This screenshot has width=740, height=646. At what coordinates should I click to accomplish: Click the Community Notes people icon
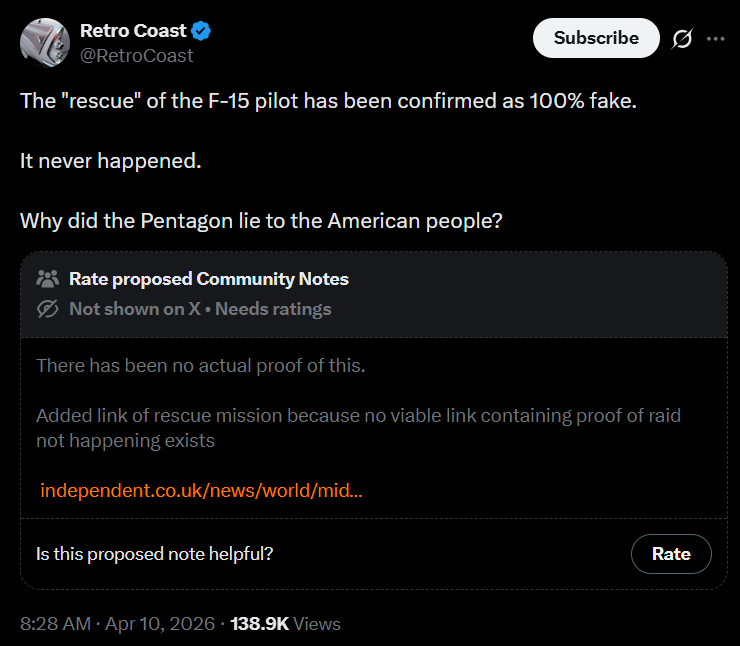point(47,279)
